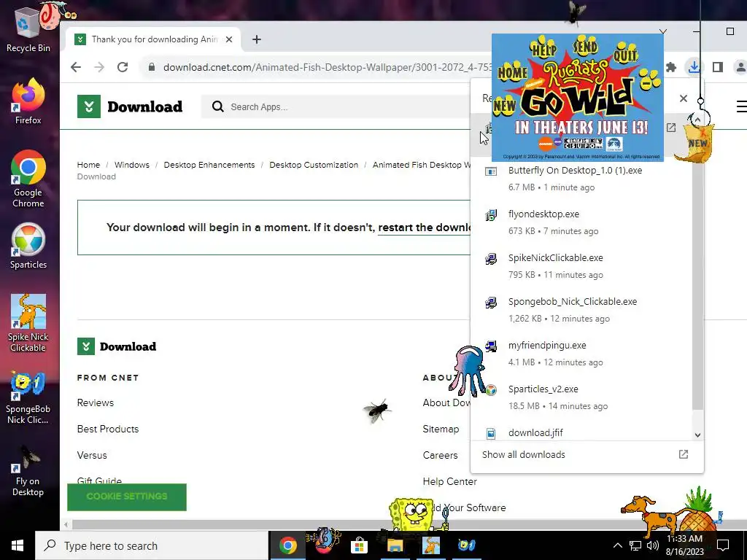The image size is (747, 560).
Task: Click the Best Products footer link
Action: pyautogui.click(x=108, y=429)
